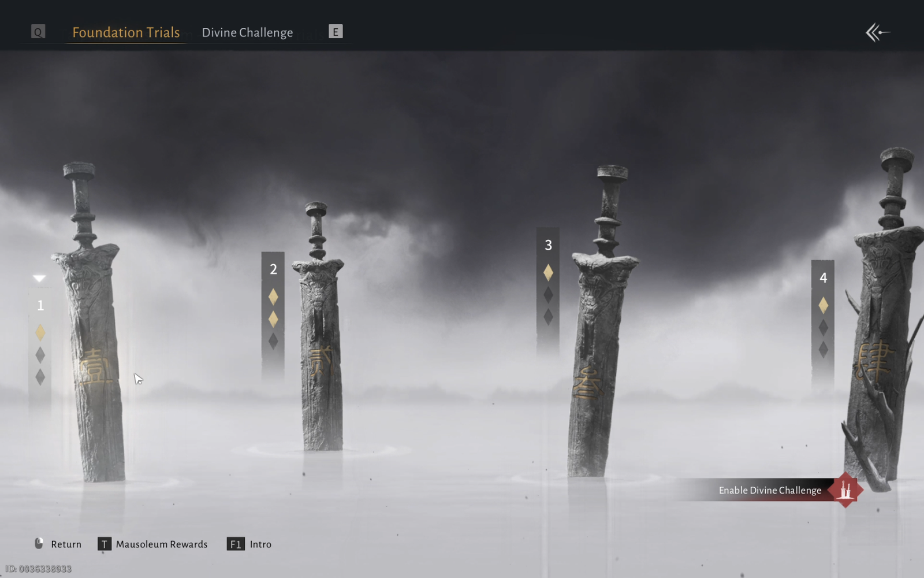Click the trial number 4 label
Viewport: 924px width, 578px height.
click(823, 278)
